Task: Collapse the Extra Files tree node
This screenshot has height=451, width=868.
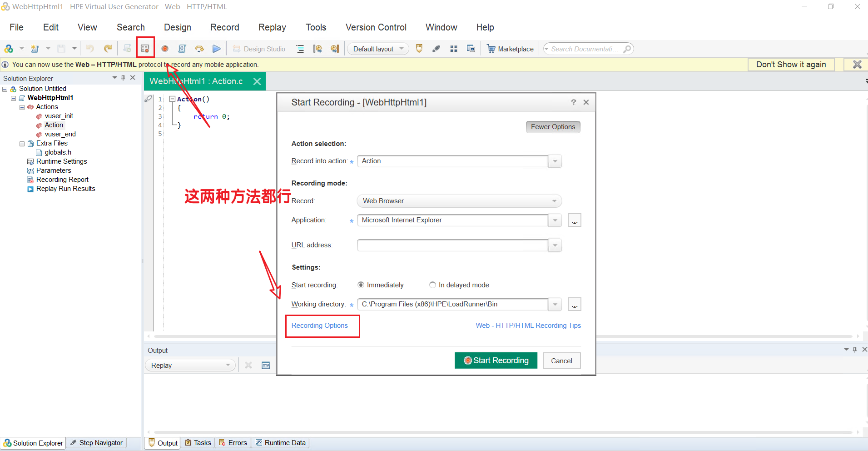Action: point(22,144)
